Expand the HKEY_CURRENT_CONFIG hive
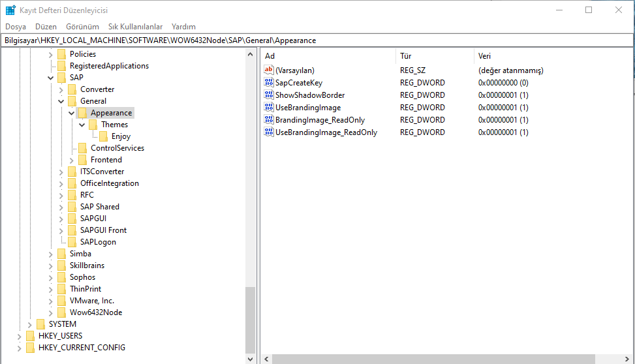635x364 pixels. point(19,348)
